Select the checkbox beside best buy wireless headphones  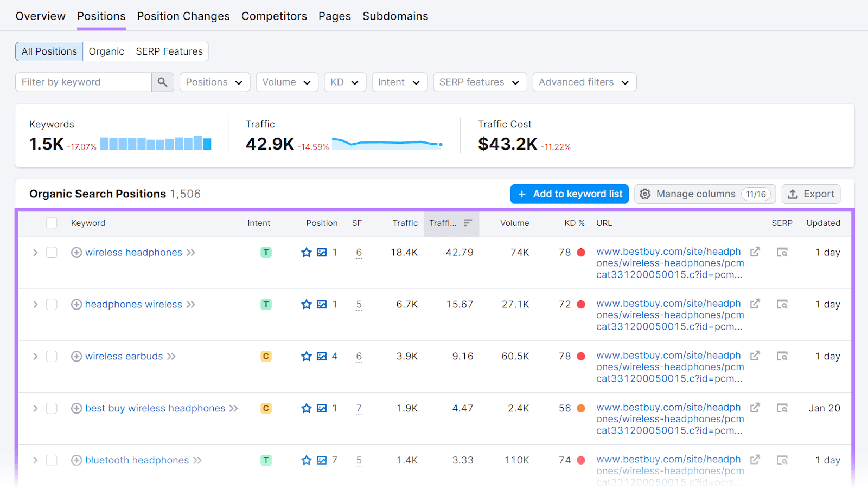[x=52, y=408]
